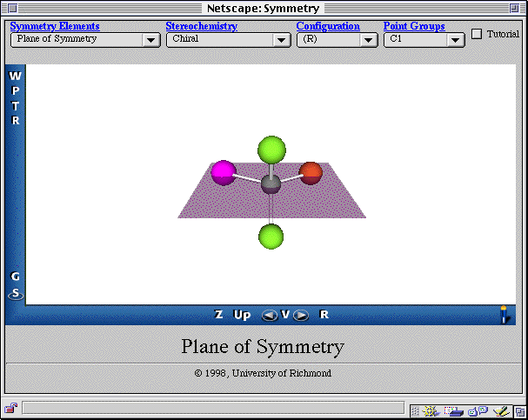Open the Stereochemistry link
528x420 pixels.
point(201,26)
